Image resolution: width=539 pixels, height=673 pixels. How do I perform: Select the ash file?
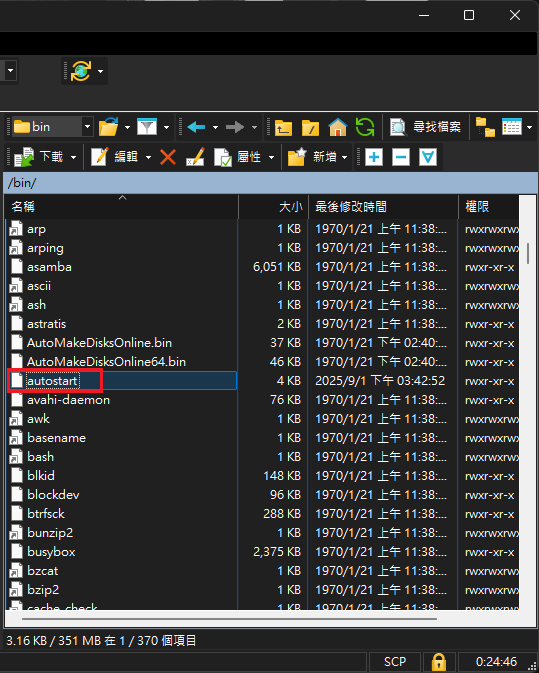pos(36,305)
